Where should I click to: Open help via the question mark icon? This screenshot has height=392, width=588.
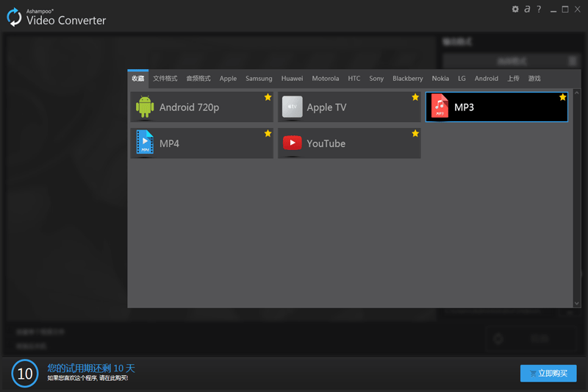[539, 9]
